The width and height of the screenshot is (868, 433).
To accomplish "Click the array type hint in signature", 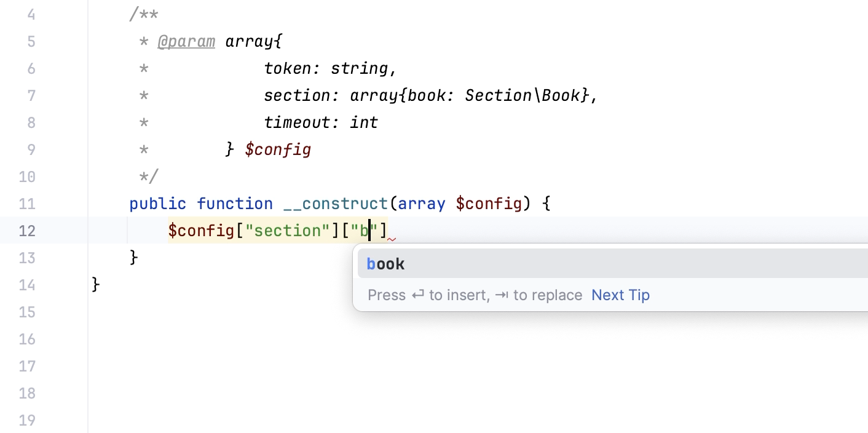I will [421, 204].
